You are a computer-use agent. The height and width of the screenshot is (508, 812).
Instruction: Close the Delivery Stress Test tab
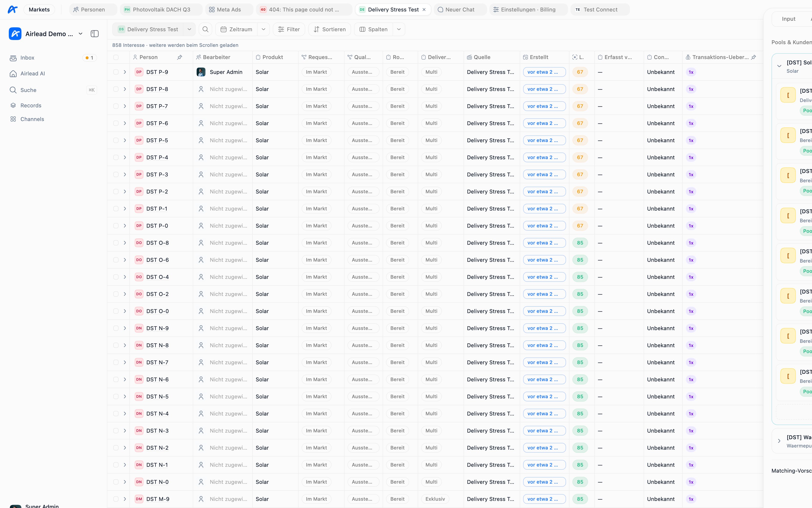pos(424,10)
